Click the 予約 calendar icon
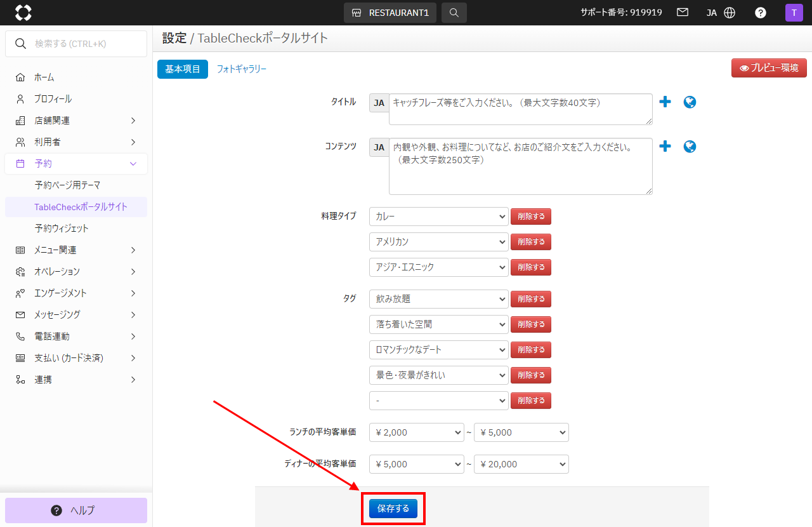 [20, 163]
